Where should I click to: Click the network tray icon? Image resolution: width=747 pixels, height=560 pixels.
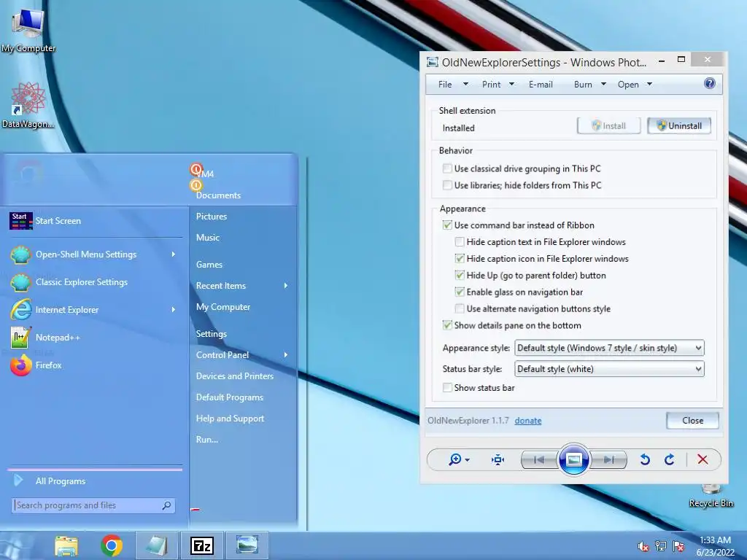pyautogui.click(x=661, y=546)
